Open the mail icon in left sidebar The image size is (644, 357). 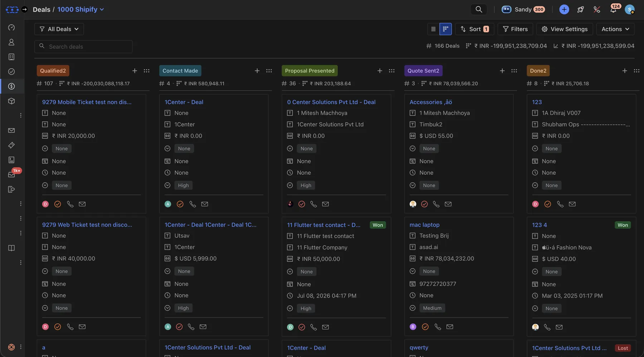tap(11, 130)
